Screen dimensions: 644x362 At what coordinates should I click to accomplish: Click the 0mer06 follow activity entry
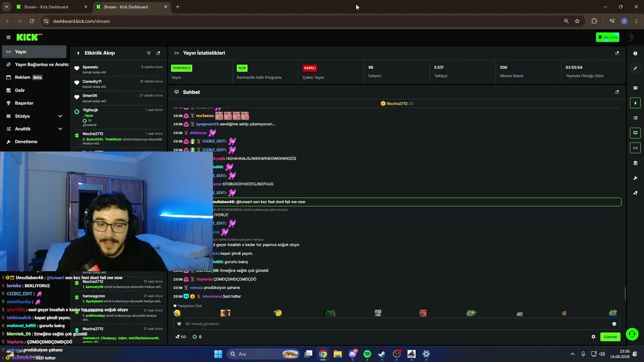118,98
